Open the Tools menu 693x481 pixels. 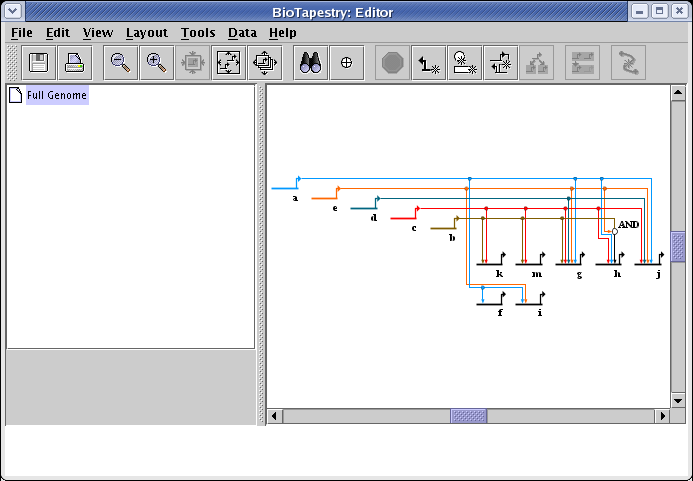click(x=198, y=33)
